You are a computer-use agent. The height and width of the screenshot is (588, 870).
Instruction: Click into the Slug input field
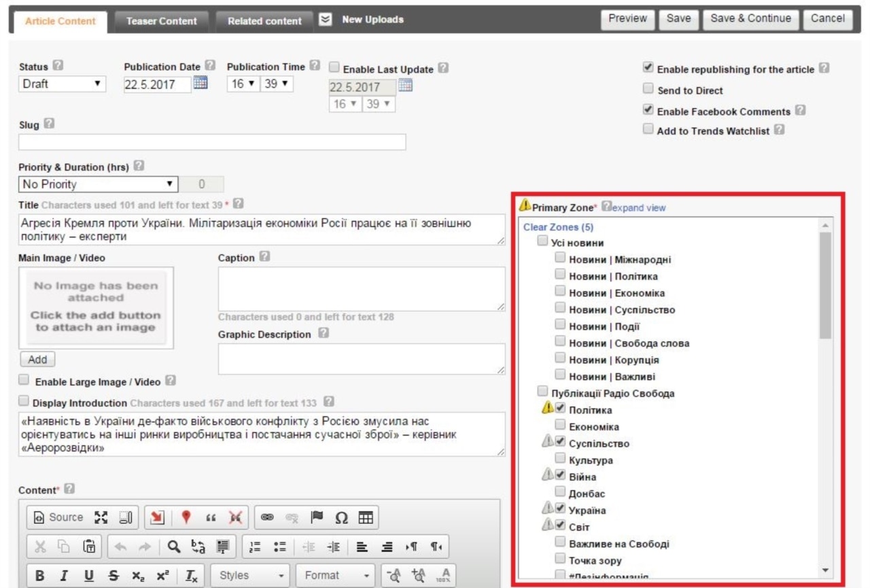click(x=212, y=142)
